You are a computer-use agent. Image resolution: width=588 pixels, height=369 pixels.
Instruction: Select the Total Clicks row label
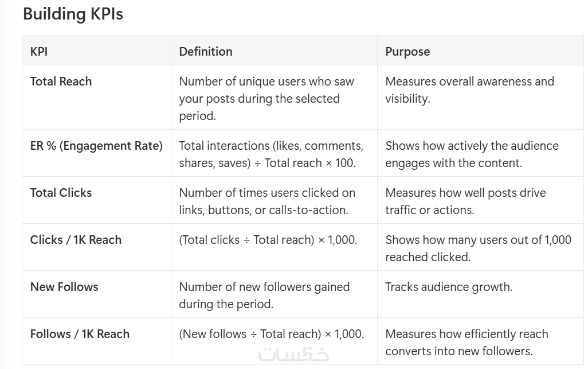click(x=61, y=193)
